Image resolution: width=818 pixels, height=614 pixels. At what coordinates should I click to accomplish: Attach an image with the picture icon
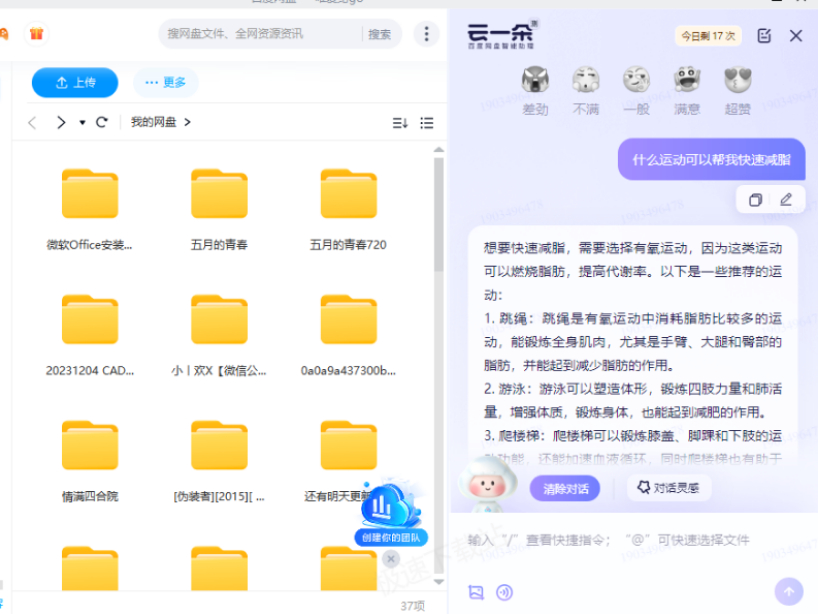[476, 592]
